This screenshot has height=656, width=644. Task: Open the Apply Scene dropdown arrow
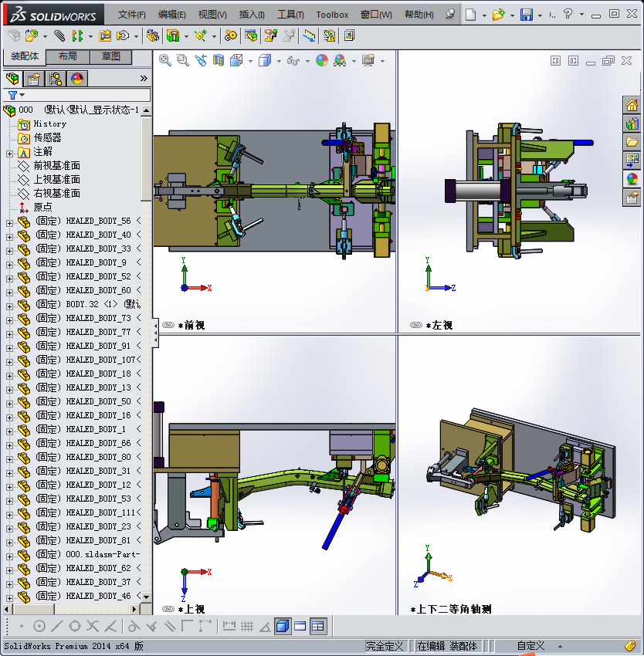tap(354, 62)
